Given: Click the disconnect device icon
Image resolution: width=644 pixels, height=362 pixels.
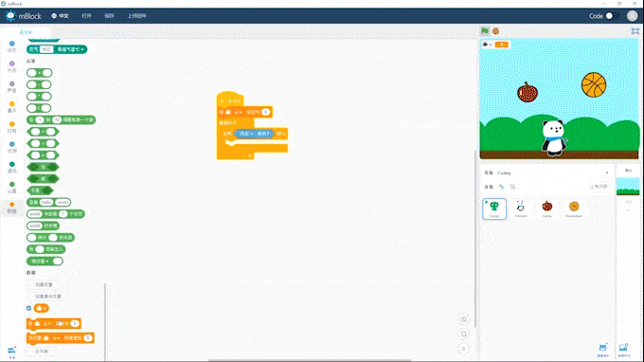Looking at the screenshot, I should tap(512, 187).
